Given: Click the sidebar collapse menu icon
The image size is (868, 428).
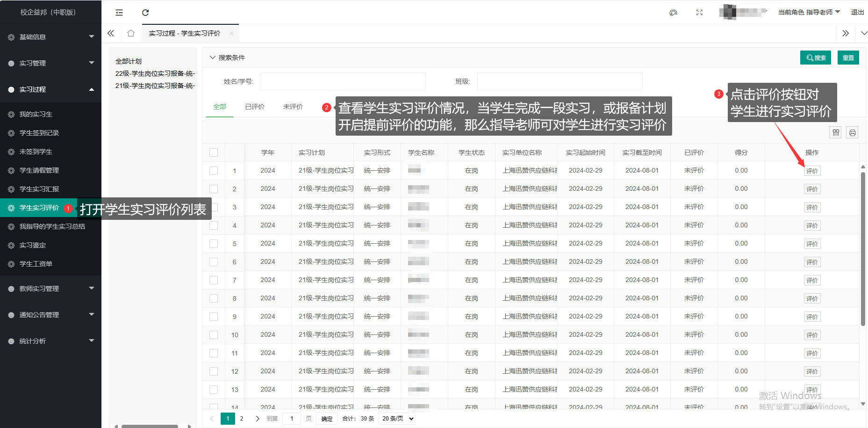Looking at the screenshot, I should point(119,13).
